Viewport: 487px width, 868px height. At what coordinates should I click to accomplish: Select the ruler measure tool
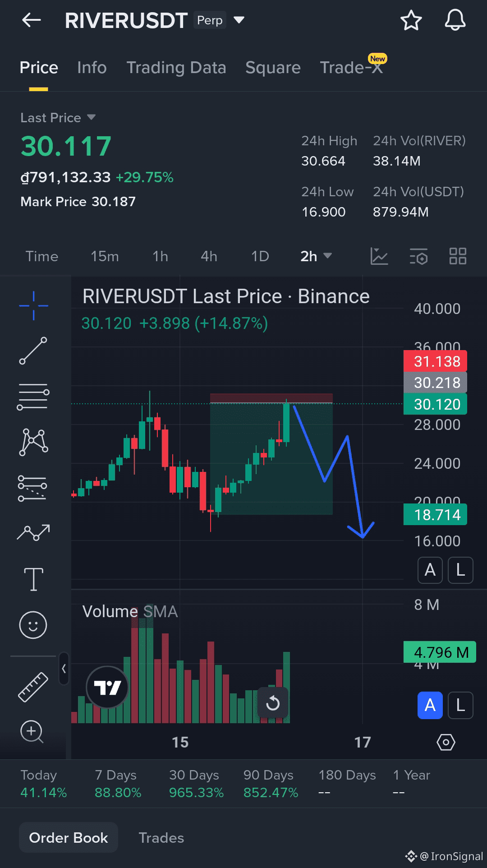(x=33, y=687)
